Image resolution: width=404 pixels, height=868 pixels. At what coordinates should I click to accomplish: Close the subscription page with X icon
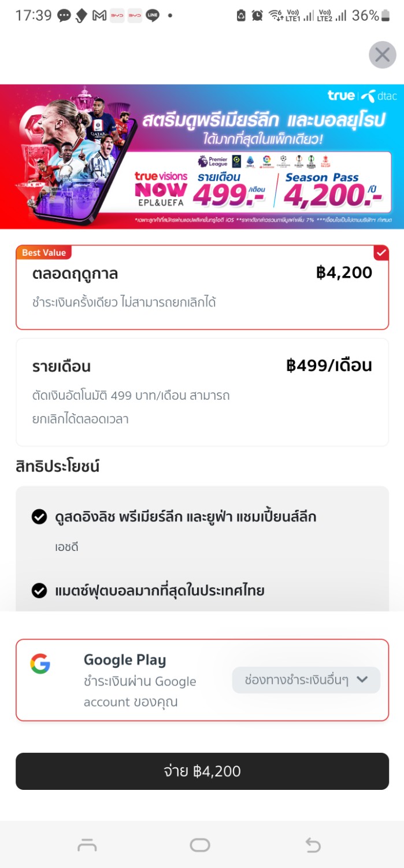[x=382, y=55]
